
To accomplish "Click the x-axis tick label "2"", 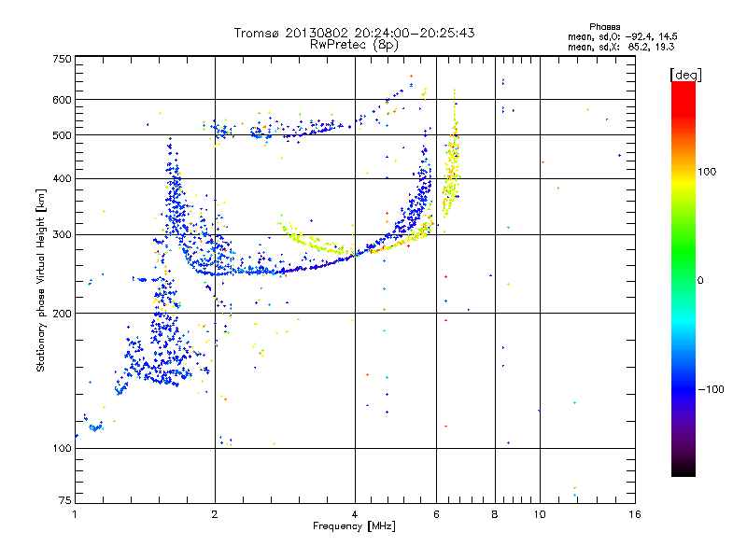I will 215,514.
